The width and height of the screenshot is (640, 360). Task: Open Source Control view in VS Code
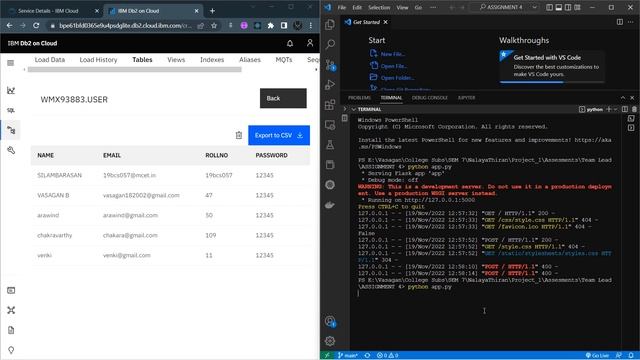pyautogui.click(x=330, y=64)
